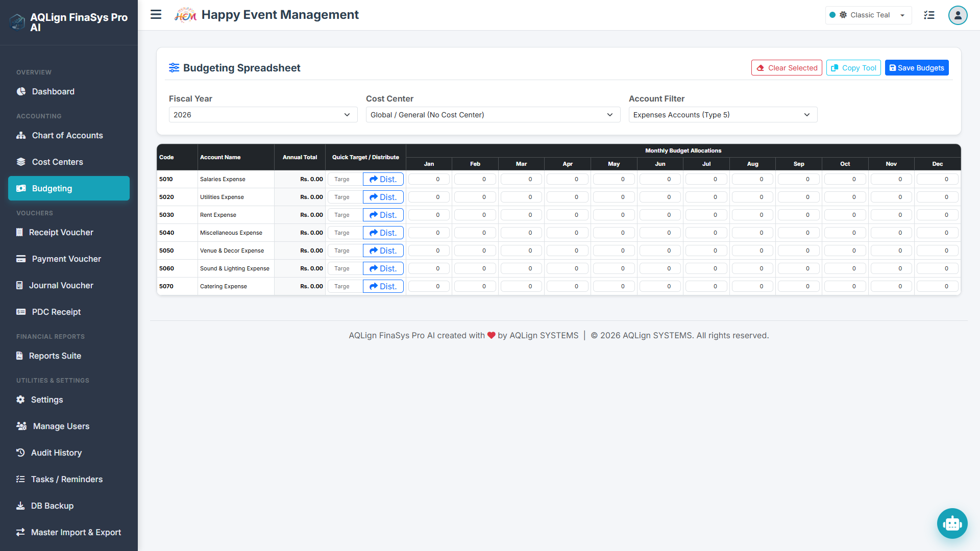Click the AQLign FinaSys Pro AI logo icon
This screenshot has width=980, height=551.
(17, 22)
